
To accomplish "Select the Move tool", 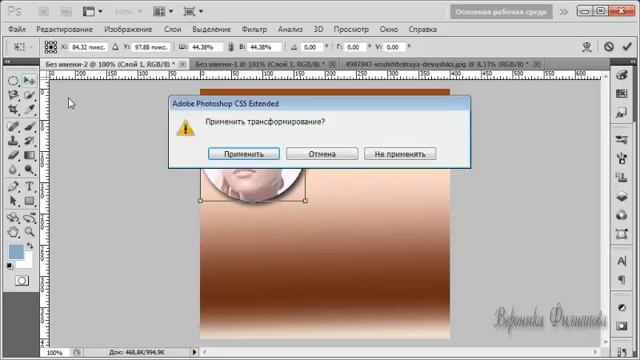I will (29, 80).
